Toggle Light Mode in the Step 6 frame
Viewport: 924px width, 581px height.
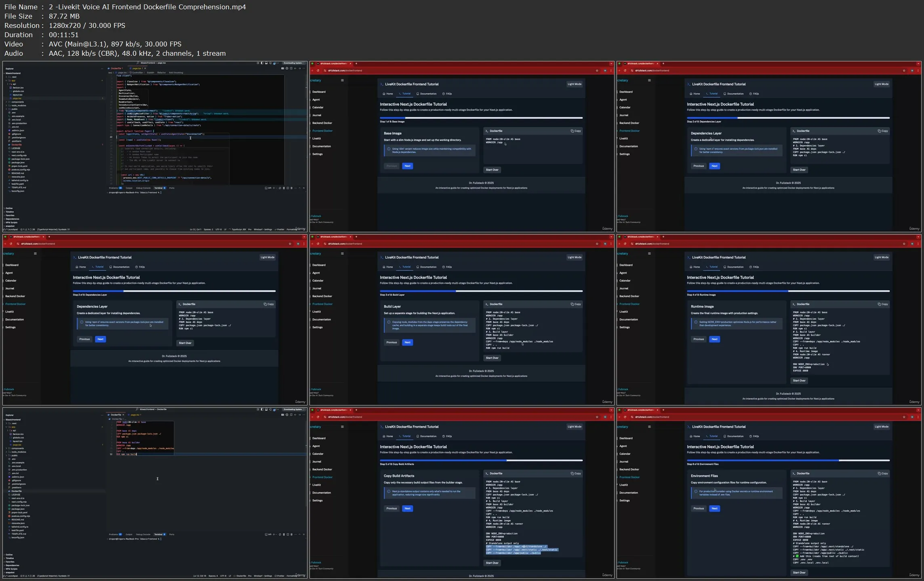click(x=881, y=426)
